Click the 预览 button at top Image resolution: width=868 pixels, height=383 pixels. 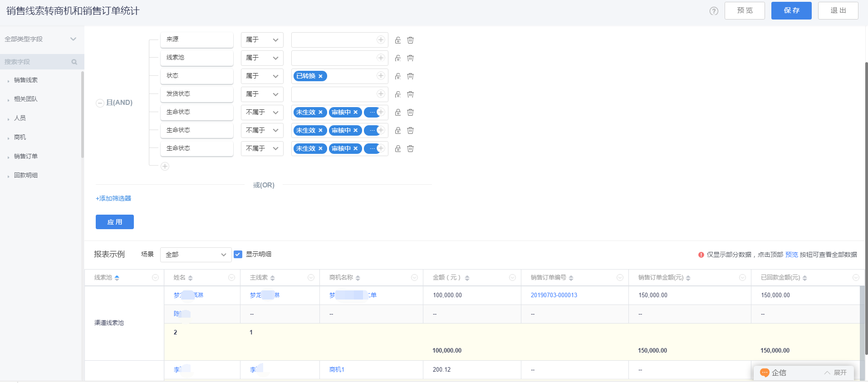point(745,10)
